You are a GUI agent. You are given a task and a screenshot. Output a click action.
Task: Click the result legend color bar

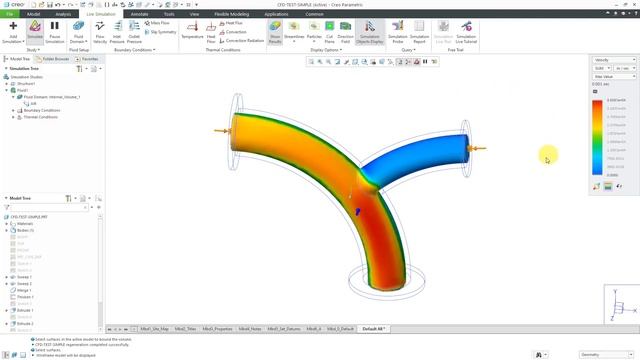[597, 137]
